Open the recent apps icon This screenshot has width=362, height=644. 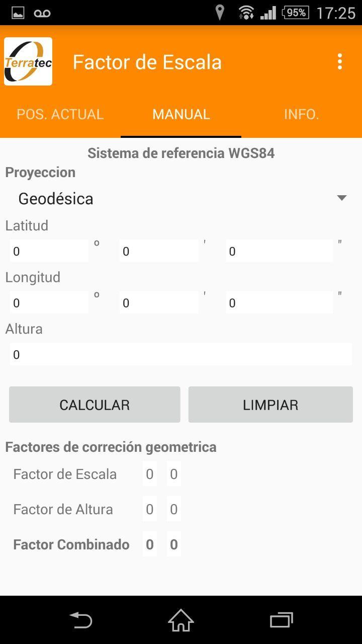(281, 620)
